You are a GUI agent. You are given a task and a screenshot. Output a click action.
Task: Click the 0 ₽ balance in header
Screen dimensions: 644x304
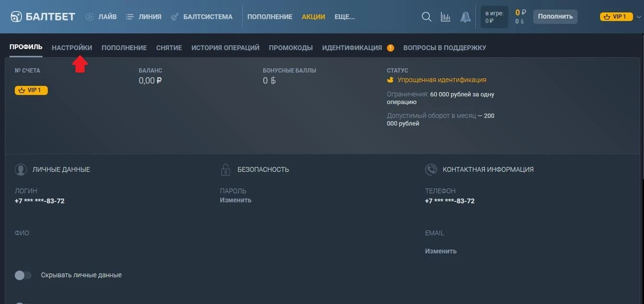[521, 13]
